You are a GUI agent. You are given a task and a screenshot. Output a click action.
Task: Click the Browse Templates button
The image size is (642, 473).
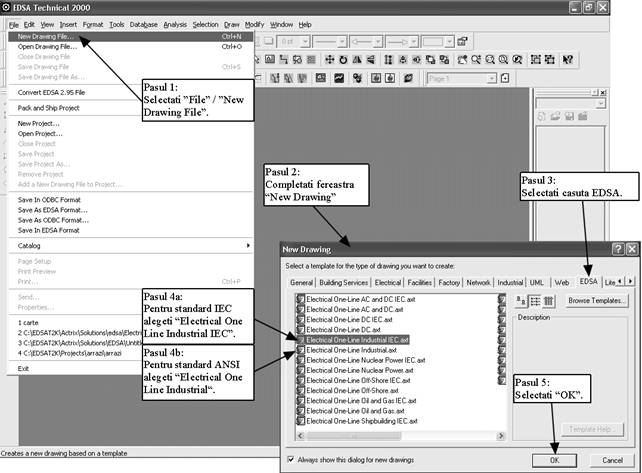click(x=597, y=300)
